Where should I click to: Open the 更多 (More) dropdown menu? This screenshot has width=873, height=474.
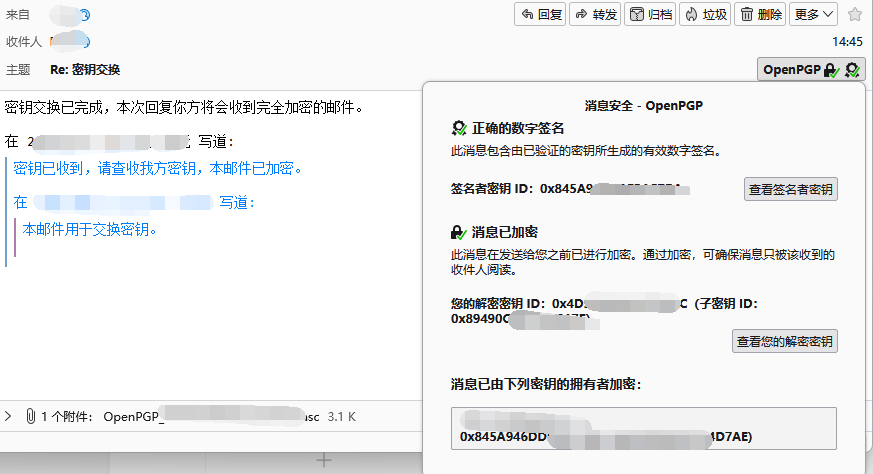pyautogui.click(x=815, y=14)
